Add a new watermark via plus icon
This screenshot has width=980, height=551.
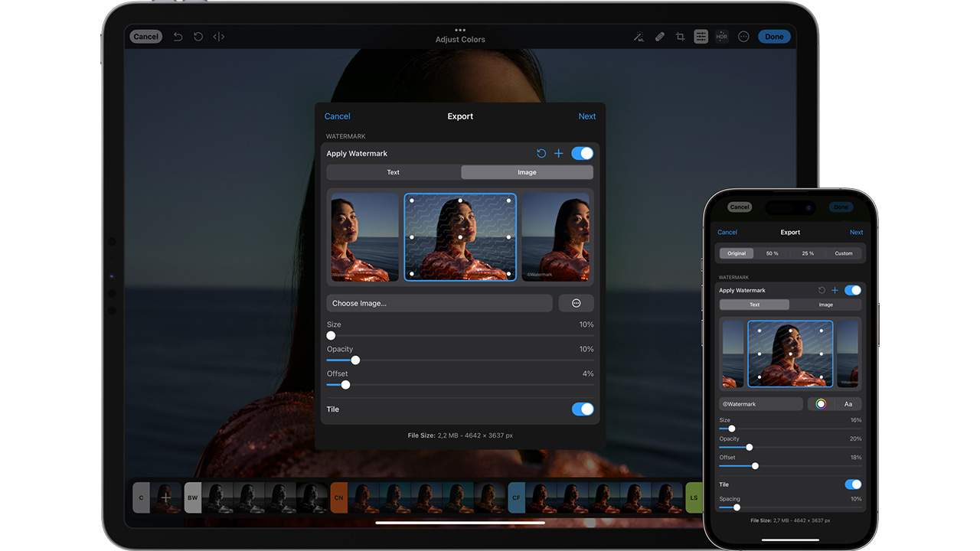pyautogui.click(x=558, y=153)
